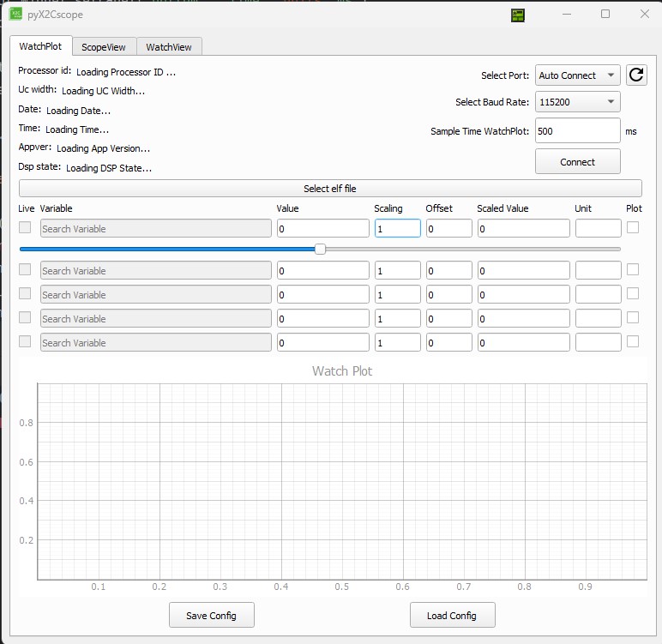Click the first Search Variable field
The image size is (662, 644).
tap(156, 228)
